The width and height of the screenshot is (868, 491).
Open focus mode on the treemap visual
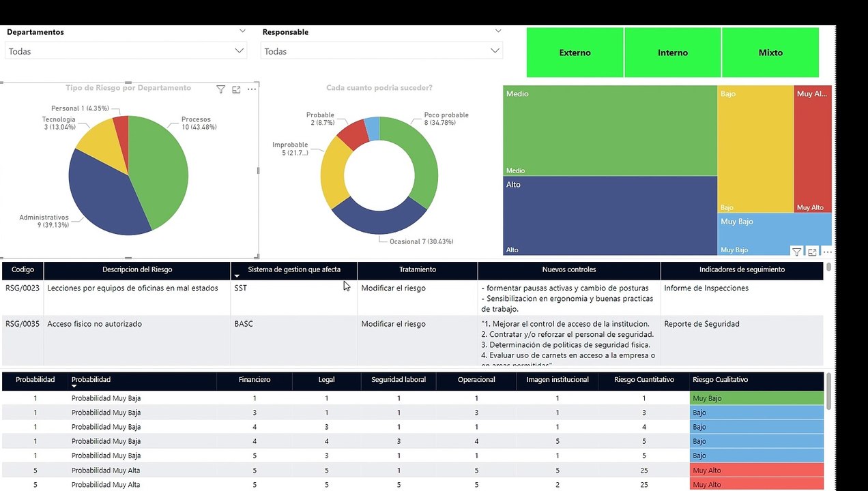[812, 252]
